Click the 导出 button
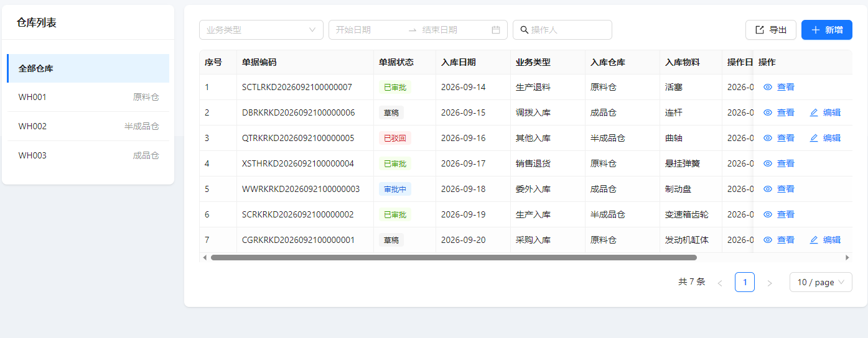 [771, 30]
